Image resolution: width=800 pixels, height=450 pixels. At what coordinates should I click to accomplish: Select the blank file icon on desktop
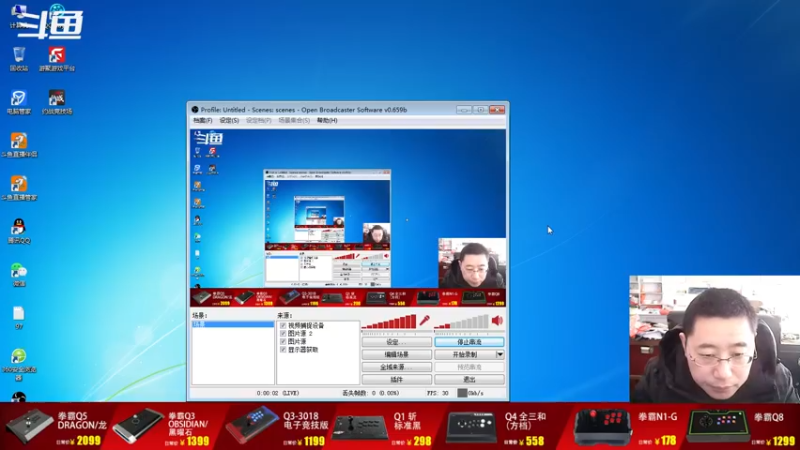[19, 317]
